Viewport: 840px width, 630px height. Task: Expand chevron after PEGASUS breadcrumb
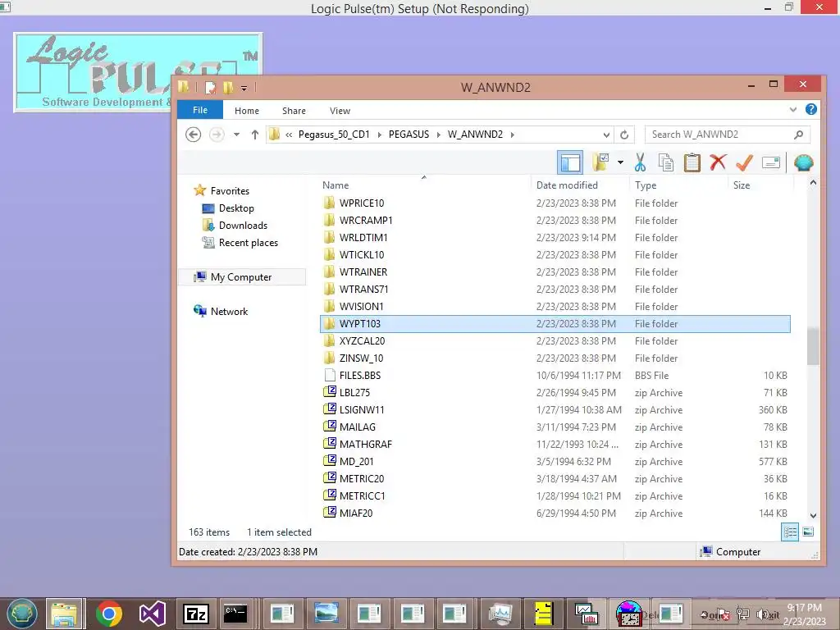pyautogui.click(x=438, y=135)
